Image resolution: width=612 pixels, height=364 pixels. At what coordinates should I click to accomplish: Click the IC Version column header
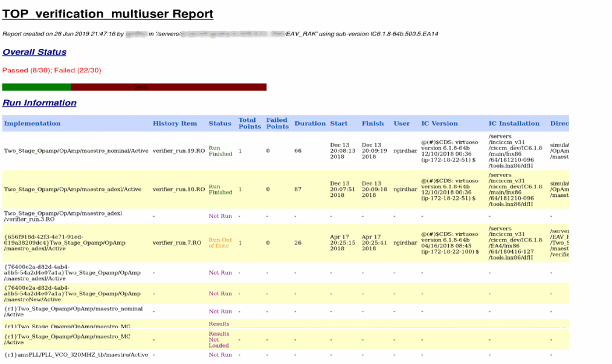(439, 123)
